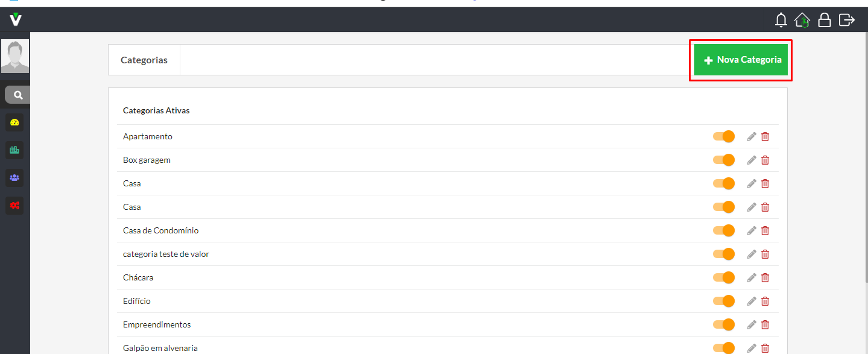This screenshot has width=868, height=354.
Task: Open the green buildings sidebar icon
Action: (x=14, y=150)
